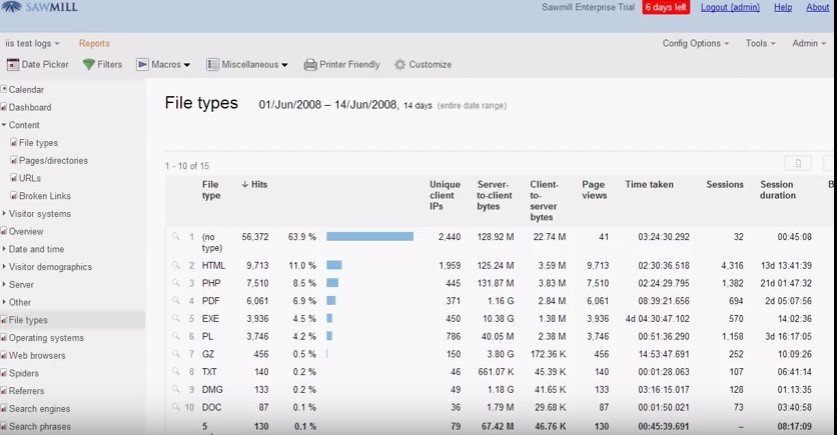The width and height of the screenshot is (837, 435).
Task: Open the Macros dropdown menu
Action: [165, 65]
